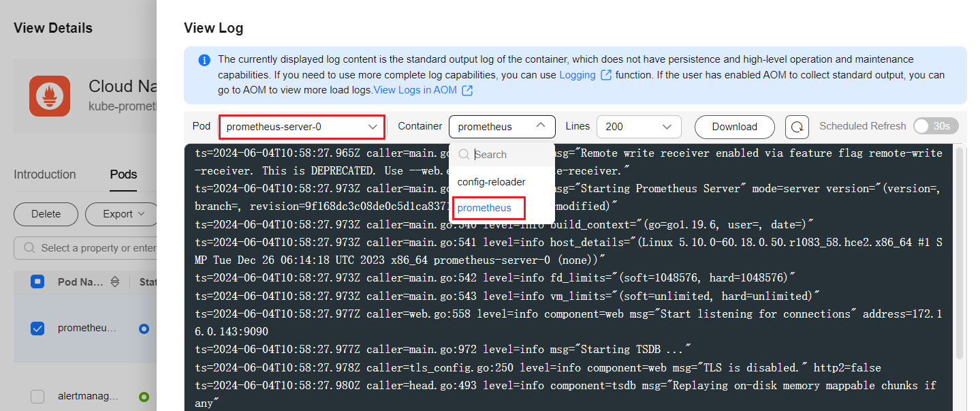Image resolution: width=980 pixels, height=411 pixels.
Task: Open the Logging link
Action: (x=578, y=75)
